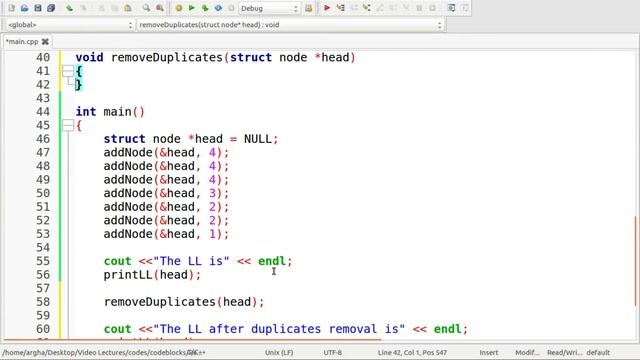Click the "The LL is" string on line 55
Viewport: 640px width, 360px height.
191,261
